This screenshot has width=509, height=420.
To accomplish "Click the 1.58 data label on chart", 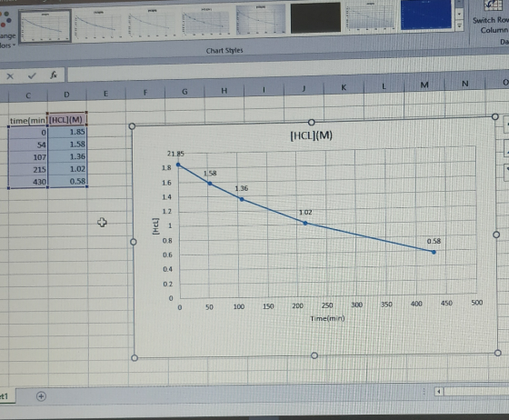I will point(210,174).
